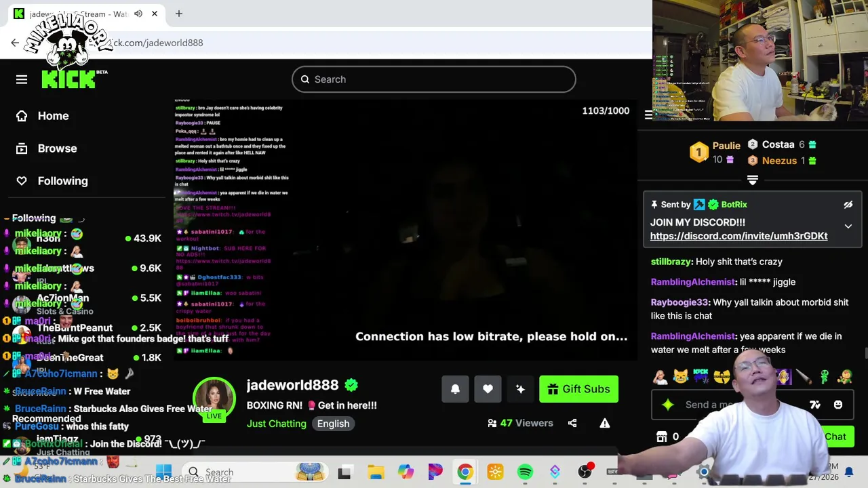
Task: Open the notification bell in system tray
Action: 848,472
